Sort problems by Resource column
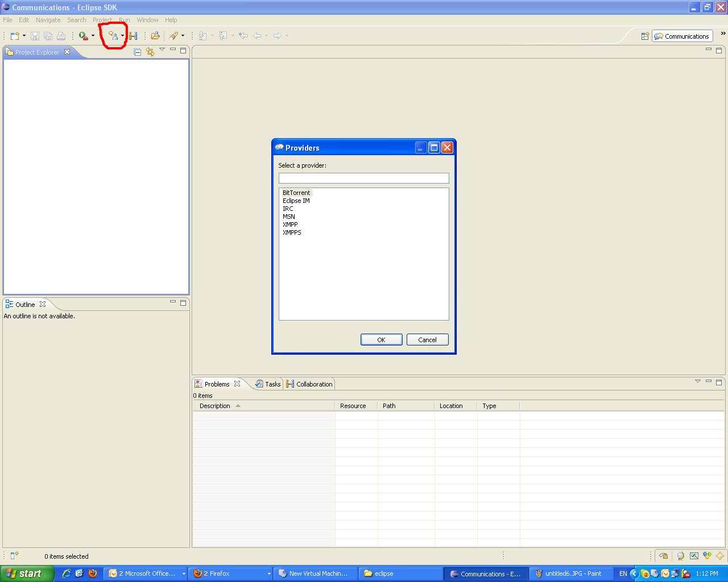The image size is (728, 582). [x=357, y=406]
